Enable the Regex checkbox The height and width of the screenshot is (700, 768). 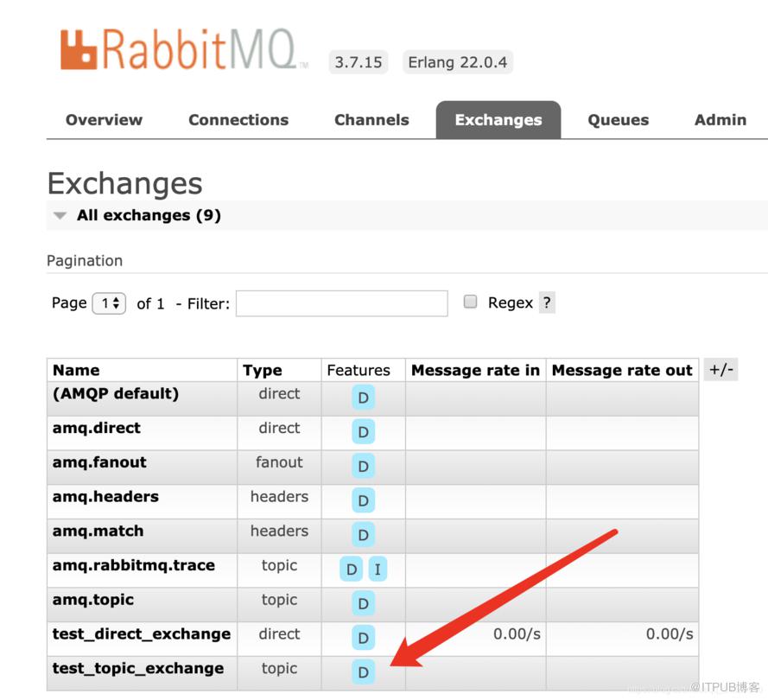pyautogui.click(x=470, y=302)
